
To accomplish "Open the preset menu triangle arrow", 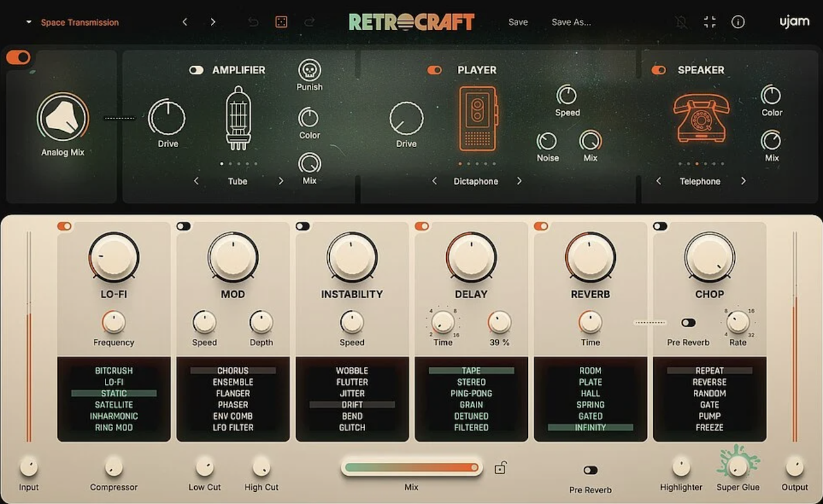I will click(29, 22).
